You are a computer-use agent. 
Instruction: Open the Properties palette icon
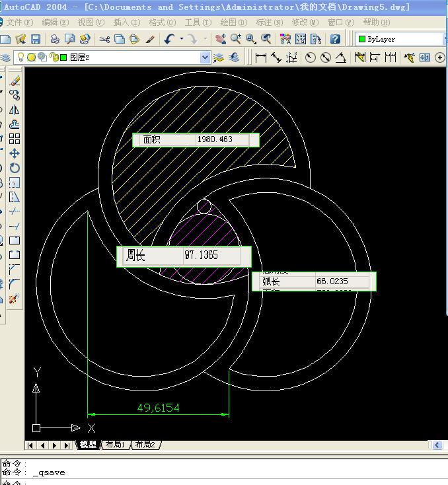[285, 39]
